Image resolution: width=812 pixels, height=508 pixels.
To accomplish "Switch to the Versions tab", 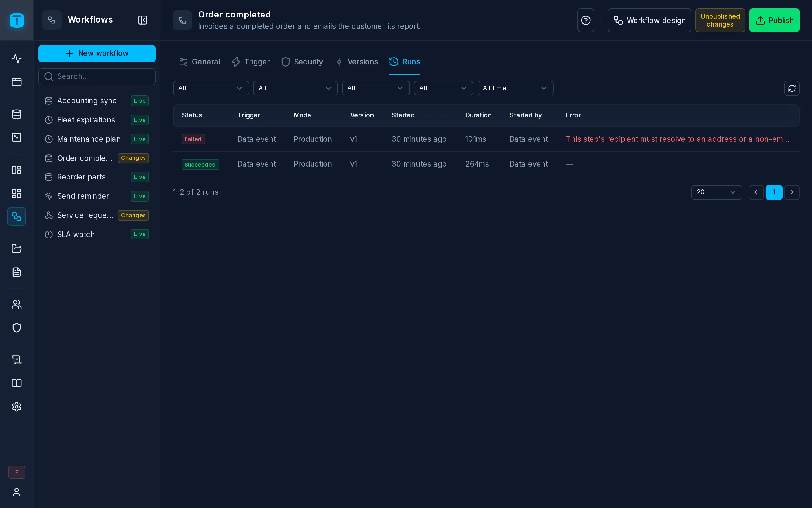I will pyautogui.click(x=357, y=62).
